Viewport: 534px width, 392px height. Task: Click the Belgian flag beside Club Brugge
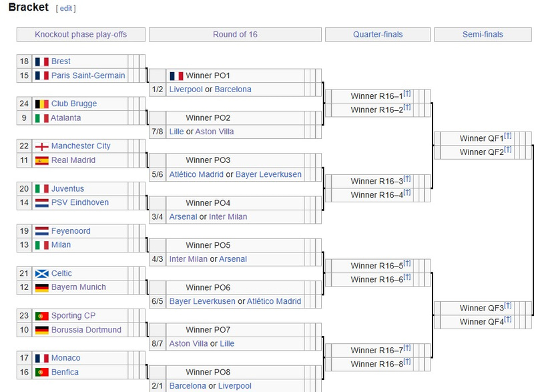pyautogui.click(x=41, y=104)
